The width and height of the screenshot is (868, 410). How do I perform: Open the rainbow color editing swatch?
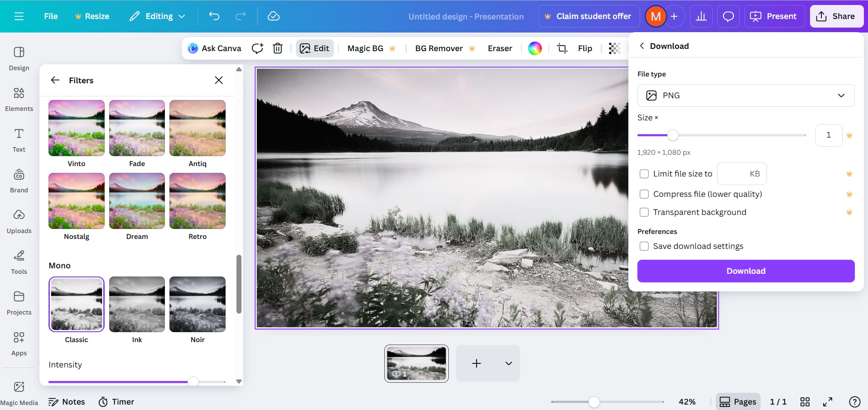535,48
